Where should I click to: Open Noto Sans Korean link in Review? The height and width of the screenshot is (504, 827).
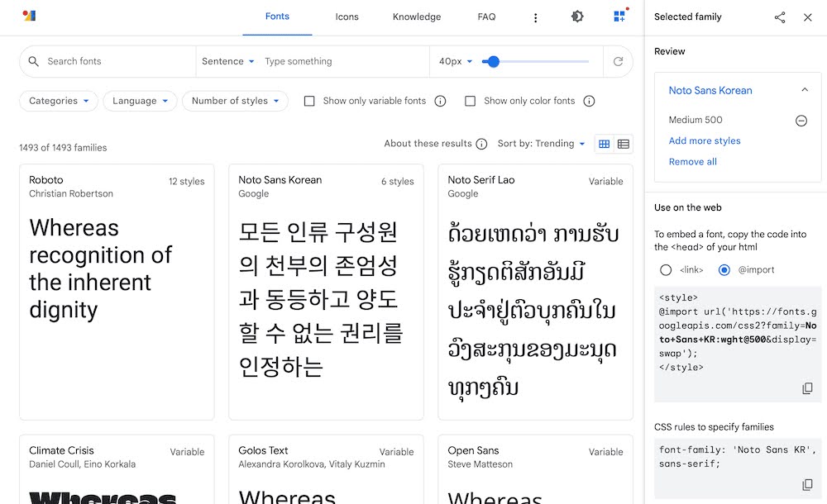click(710, 90)
